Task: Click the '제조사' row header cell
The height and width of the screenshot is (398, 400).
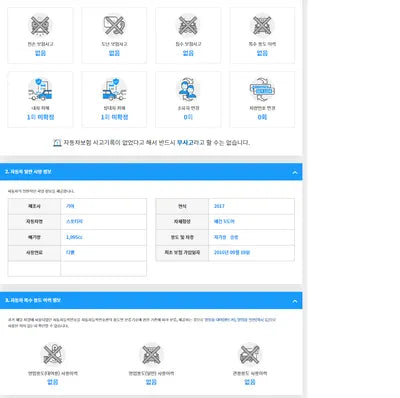Action: pos(34,206)
